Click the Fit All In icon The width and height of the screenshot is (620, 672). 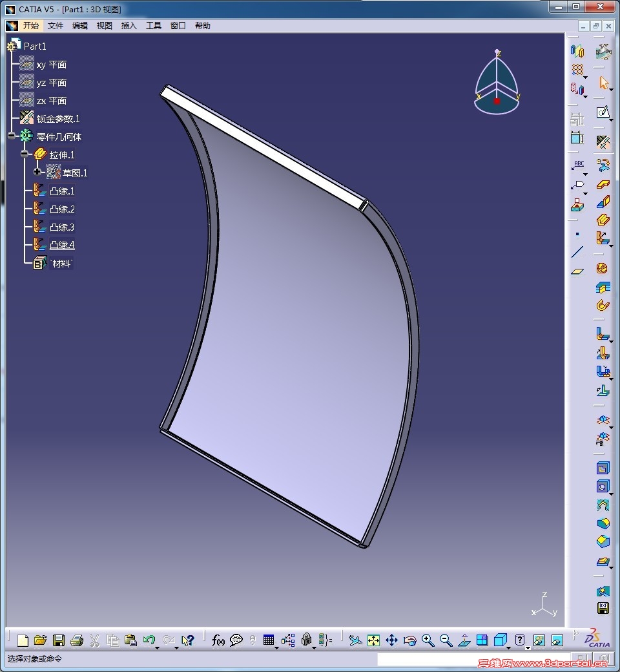click(373, 640)
